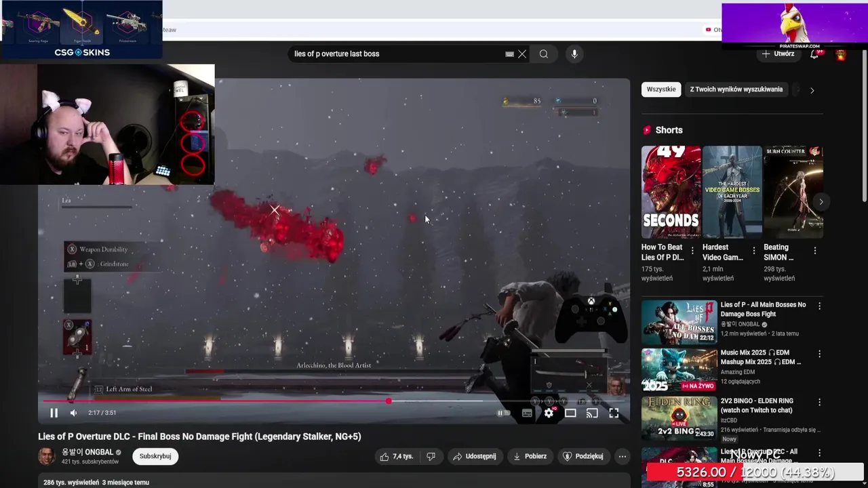Pause the YouTube video
The image size is (868, 488).
[x=54, y=413]
